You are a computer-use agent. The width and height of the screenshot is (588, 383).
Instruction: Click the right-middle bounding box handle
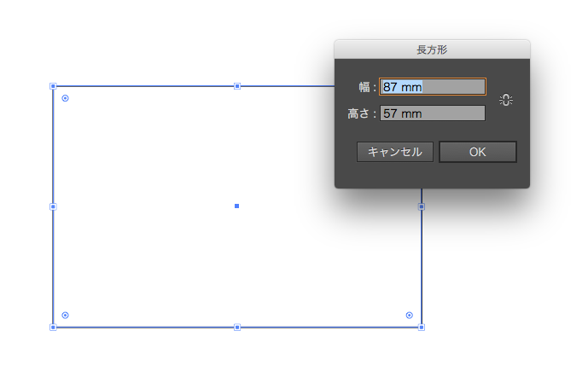click(x=422, y=206)
